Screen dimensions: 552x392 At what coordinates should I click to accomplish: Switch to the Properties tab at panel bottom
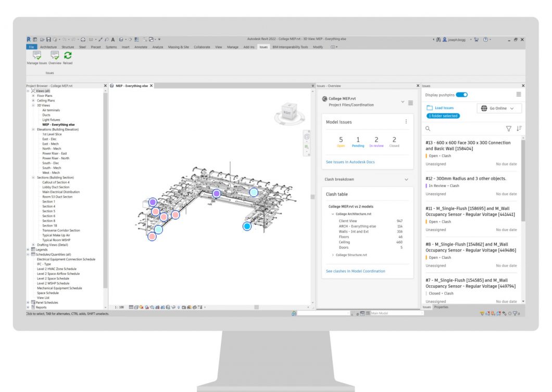click(x=441, y=307)
